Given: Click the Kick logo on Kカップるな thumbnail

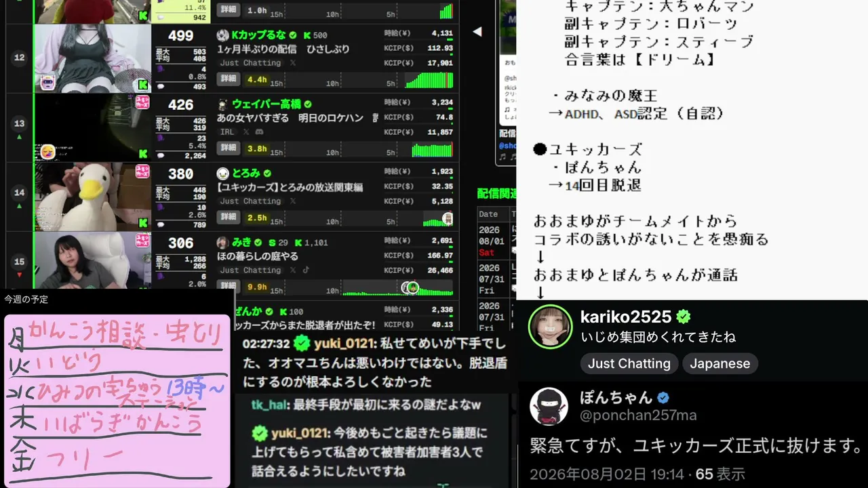Looking at the screenshot, I should pyautogui.click(x=143, y=85).
